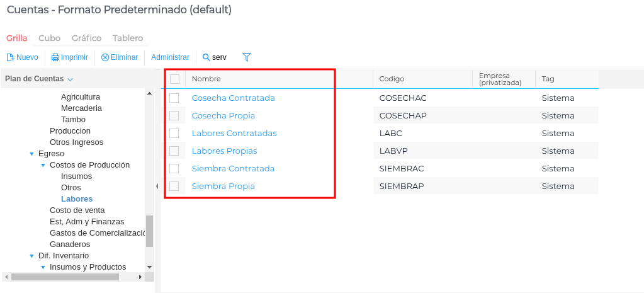
Task: Select the Labores Contratadas row checkbox
Action: pyautogui.click(x=174, y=134)
